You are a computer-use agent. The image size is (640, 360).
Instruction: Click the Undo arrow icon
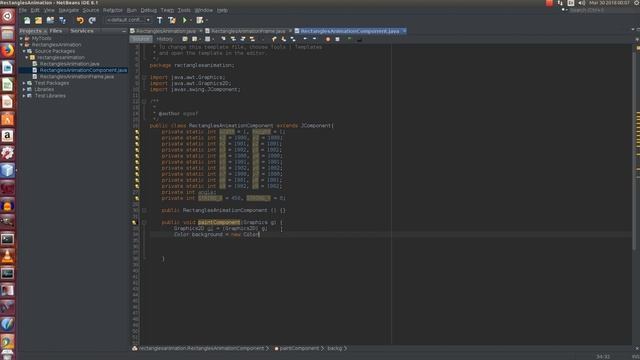pos(80,20)
